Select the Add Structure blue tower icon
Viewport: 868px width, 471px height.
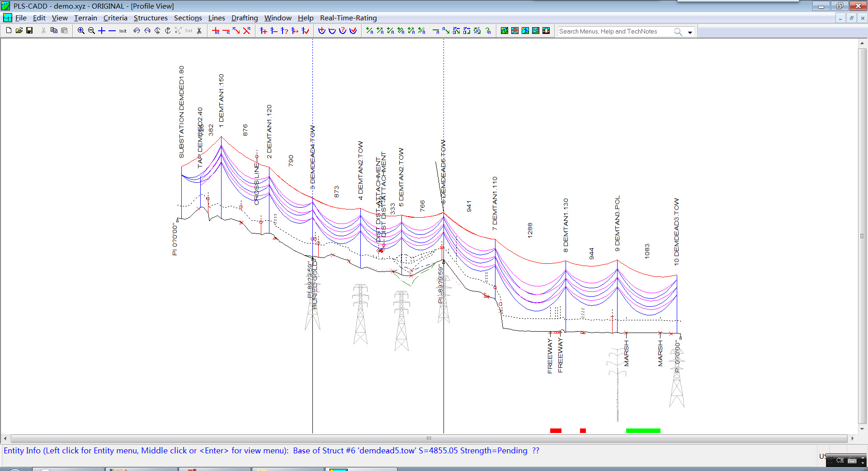(264, 31)
